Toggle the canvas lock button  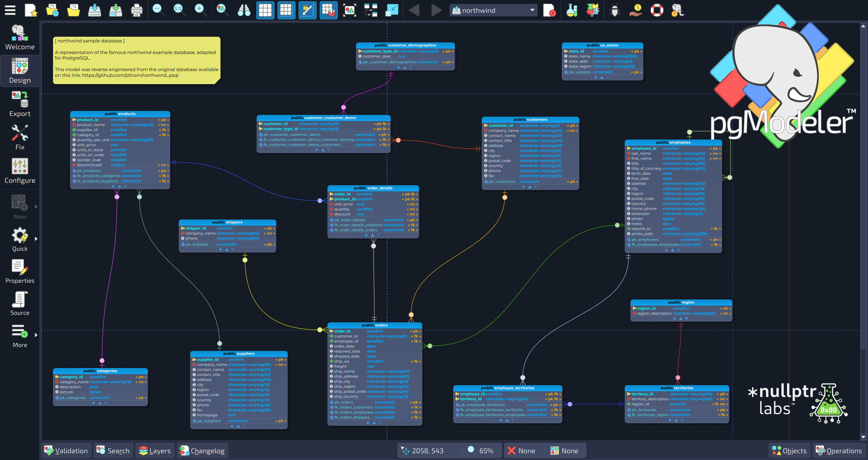pyautogui.click(x=307, y=10)
